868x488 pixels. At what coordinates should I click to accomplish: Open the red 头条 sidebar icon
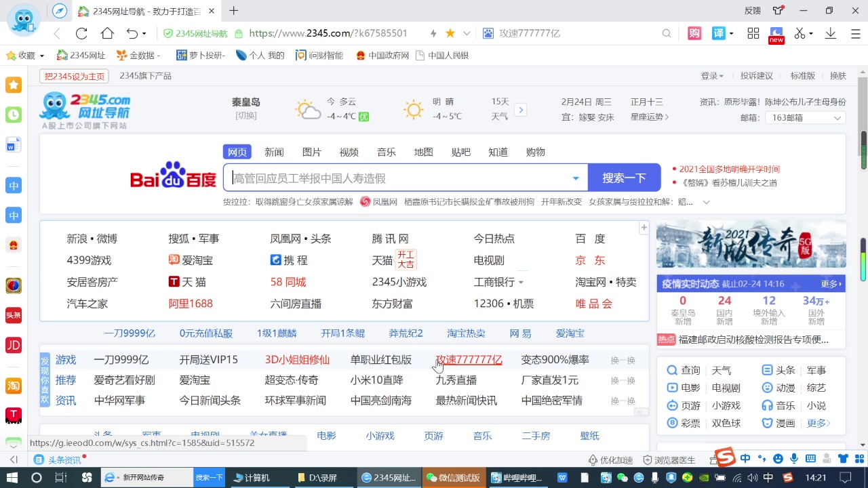(14, 315)
